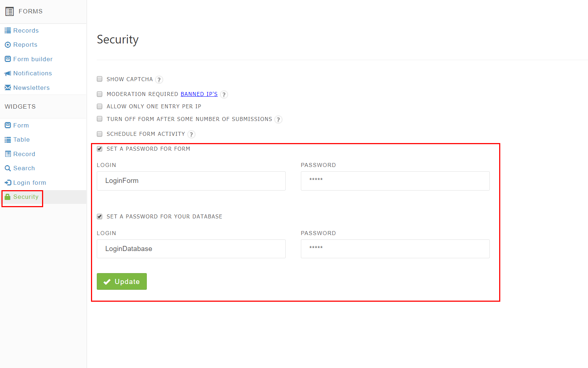Click the Search magnifier icon
The image size is (588, 368).
tap(8, 168)
